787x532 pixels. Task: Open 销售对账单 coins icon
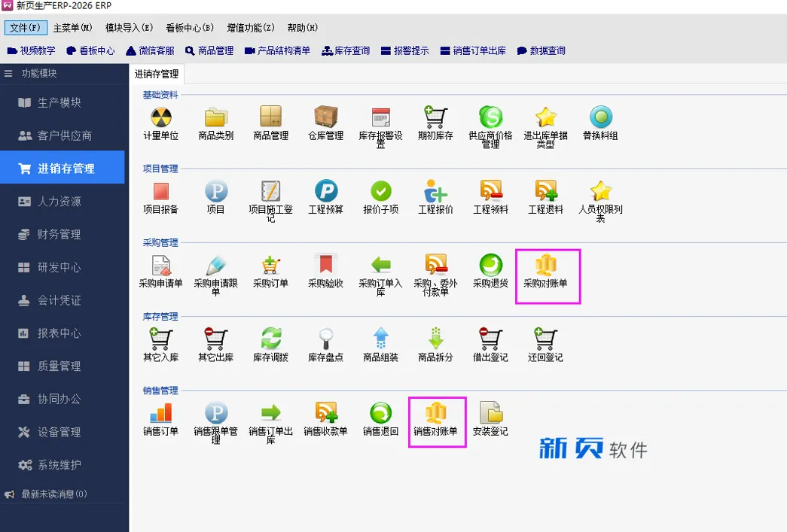[435, 412]
